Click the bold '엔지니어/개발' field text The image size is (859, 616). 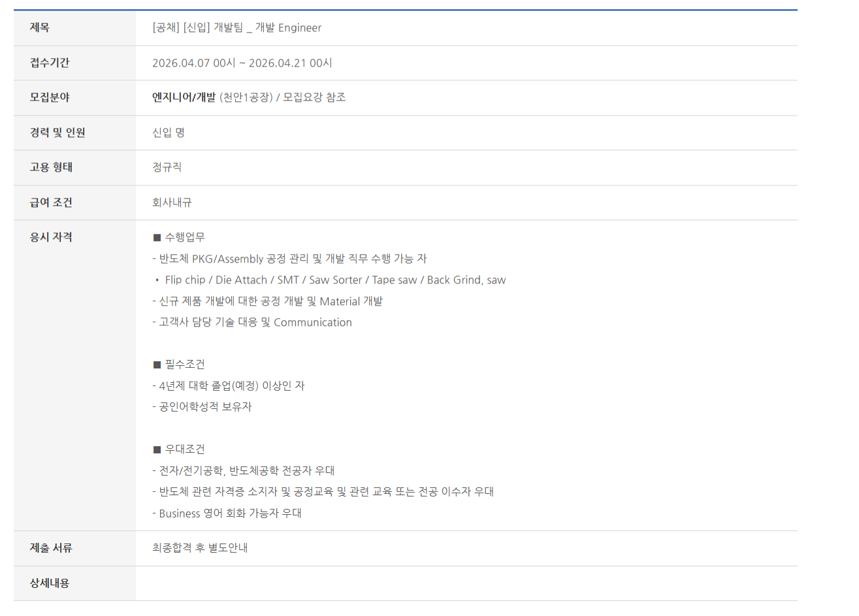pyautogui.click(x=184, y=97)
